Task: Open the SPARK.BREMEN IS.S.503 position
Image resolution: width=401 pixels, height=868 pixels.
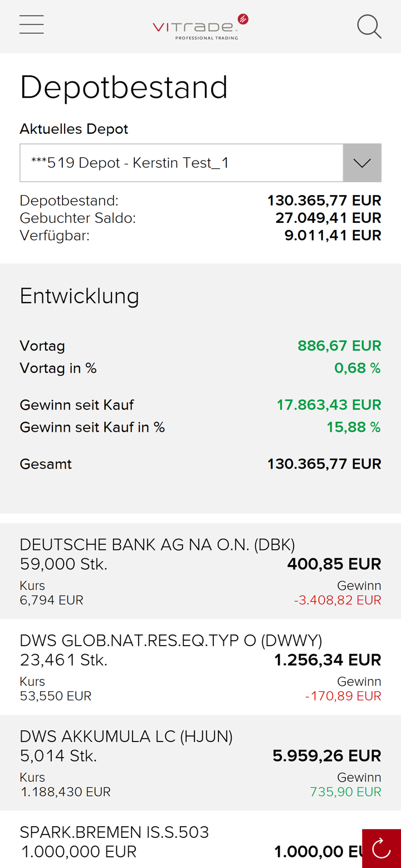Action: pos(114,832)
